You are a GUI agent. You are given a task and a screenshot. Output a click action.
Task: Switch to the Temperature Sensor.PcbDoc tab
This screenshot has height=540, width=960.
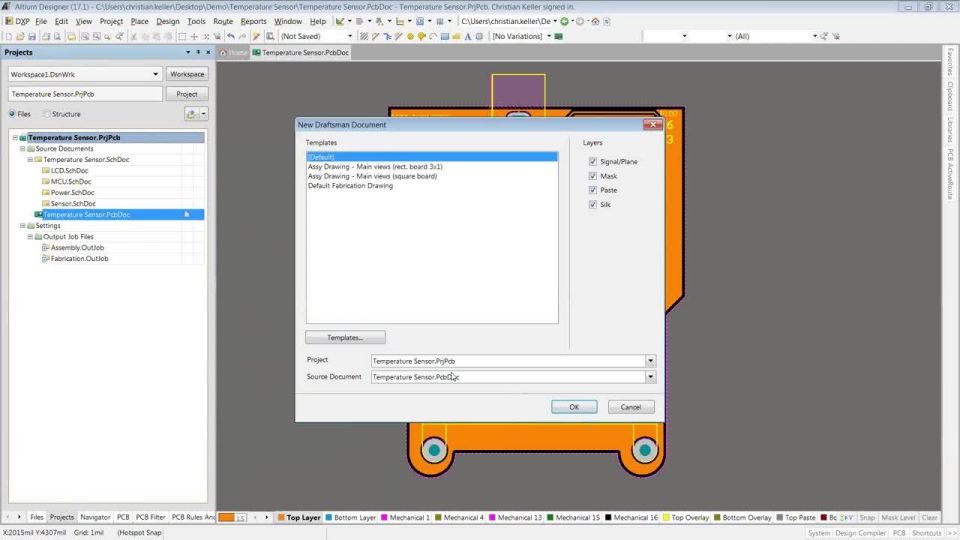301,53
